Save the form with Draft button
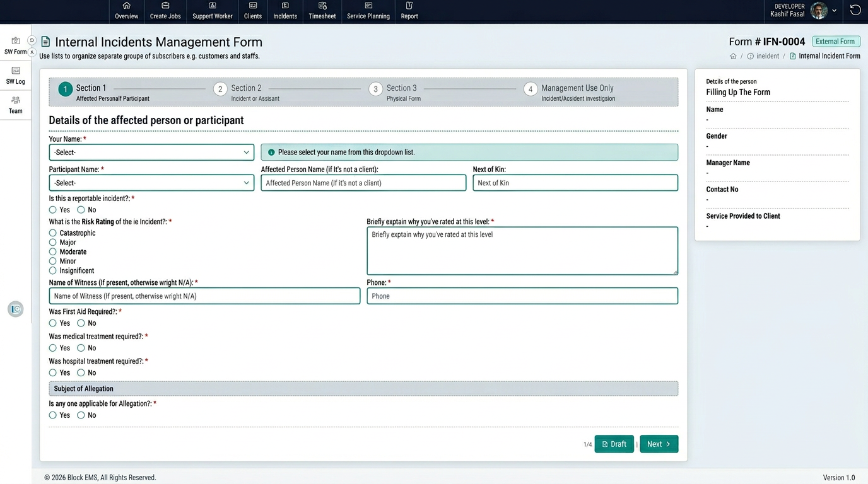Viewport: 868px width, 484px height. (614, 444)
